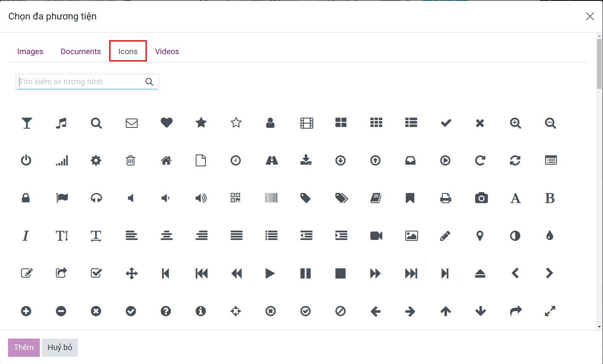Choose the road icon
This screenshot has height=364, width=603.
click(271, 160)
